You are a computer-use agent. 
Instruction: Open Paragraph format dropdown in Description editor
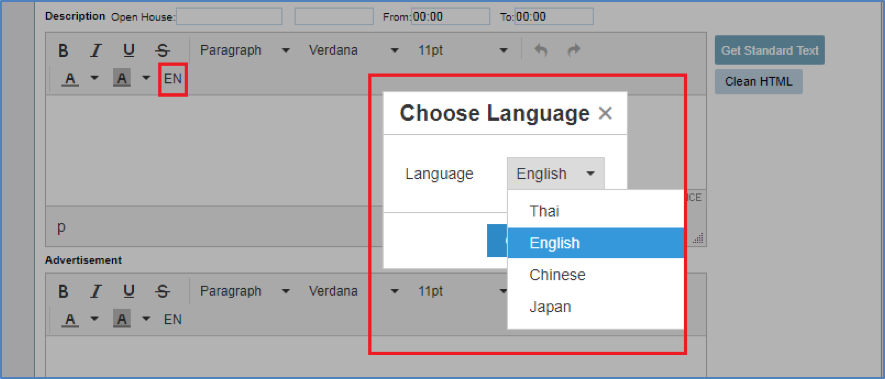(245, 51)
